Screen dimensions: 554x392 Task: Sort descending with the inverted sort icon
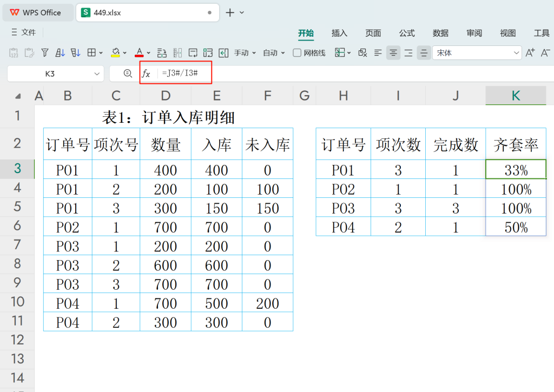(76, 53)
